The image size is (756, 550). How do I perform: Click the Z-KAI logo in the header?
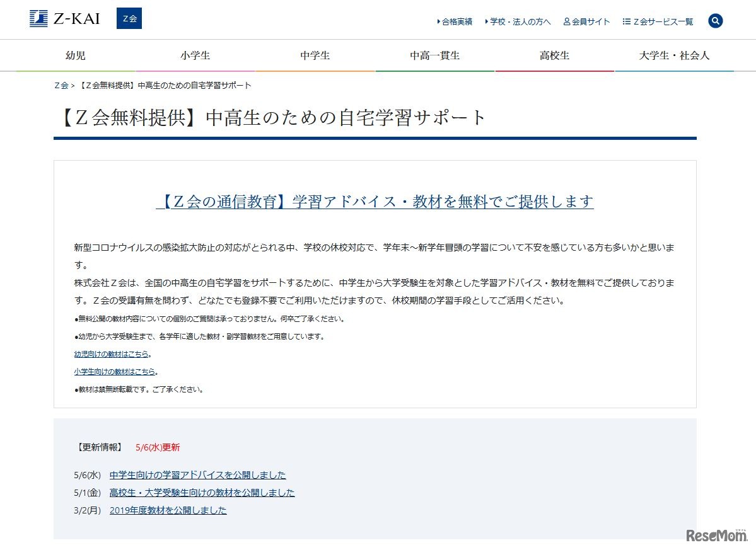pos(64,18)
